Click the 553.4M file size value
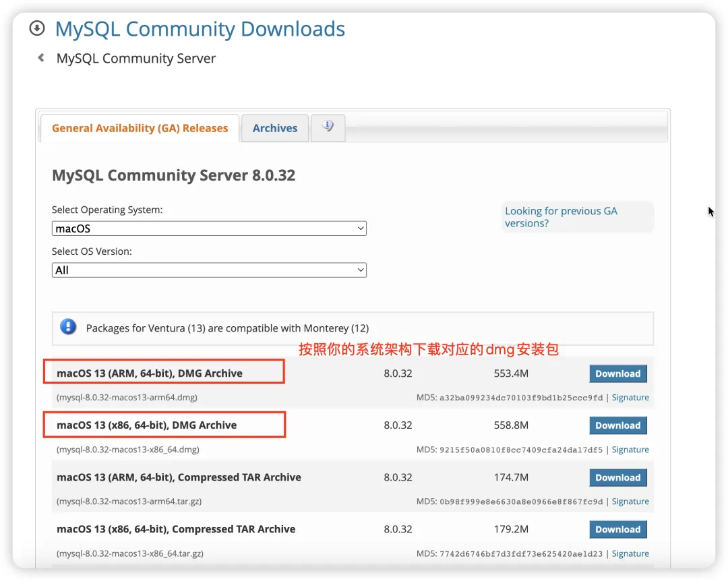The height and width of the screenshot is (581, 728). pyautogui.click(x=511, y=373)
